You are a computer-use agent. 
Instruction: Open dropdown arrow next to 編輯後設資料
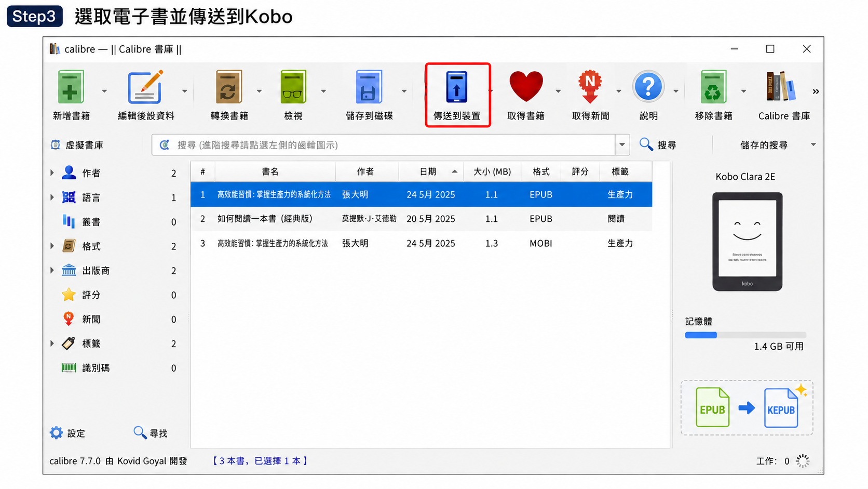[x=185, y=91]
